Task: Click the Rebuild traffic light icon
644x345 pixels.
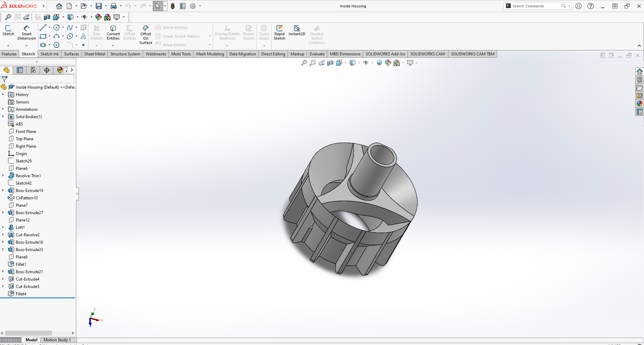Action: coord(173,6)
